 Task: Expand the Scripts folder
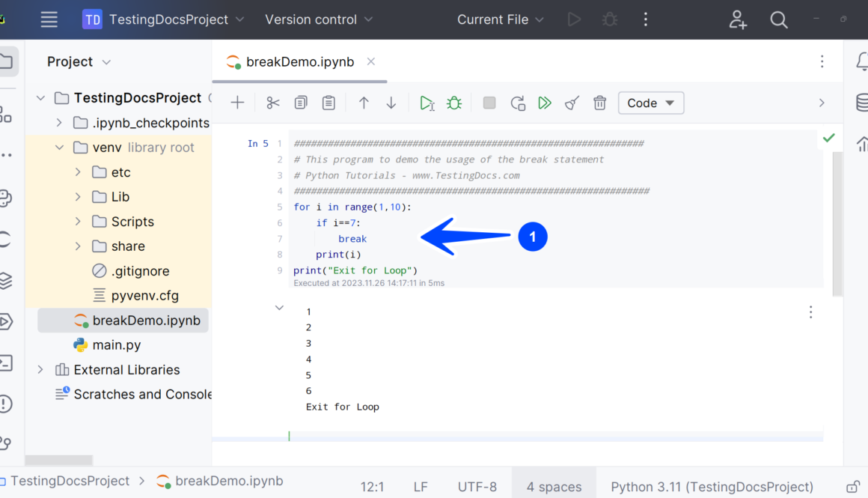pos(78,222)
